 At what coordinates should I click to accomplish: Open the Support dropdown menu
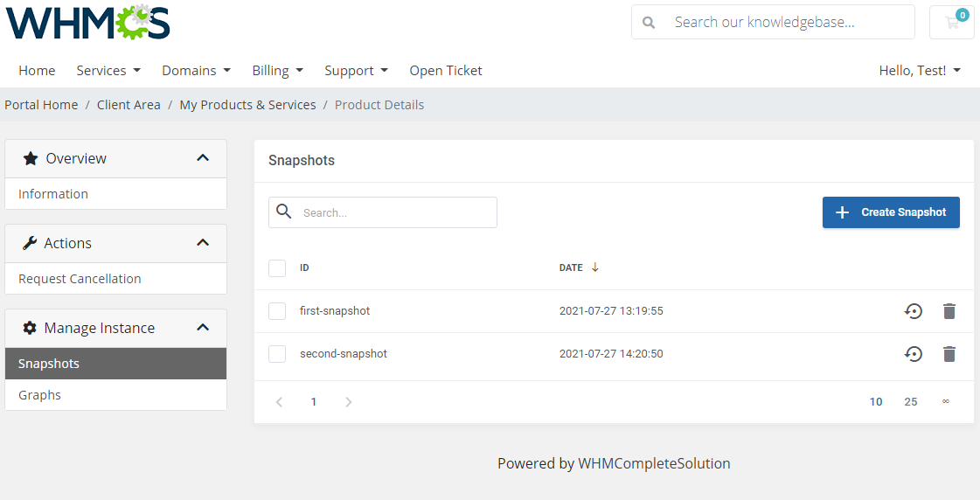point(357,71)
